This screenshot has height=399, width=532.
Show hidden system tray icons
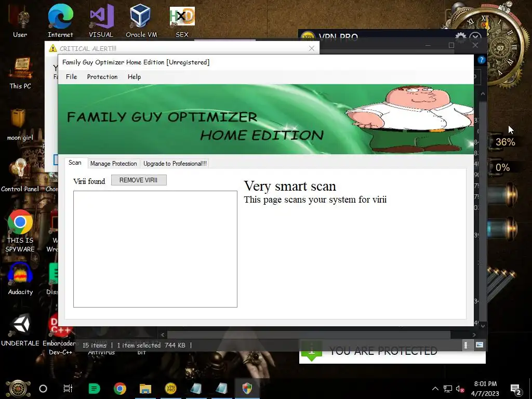[435, 389]
